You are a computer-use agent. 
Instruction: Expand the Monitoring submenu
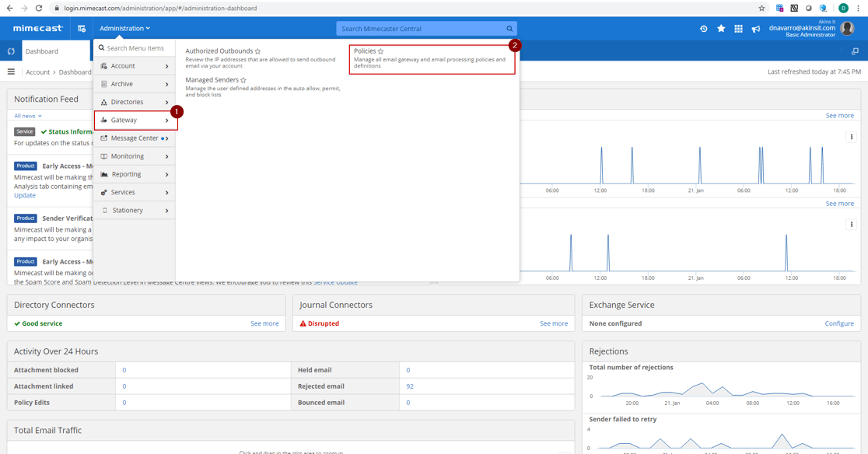coord(126,155)
